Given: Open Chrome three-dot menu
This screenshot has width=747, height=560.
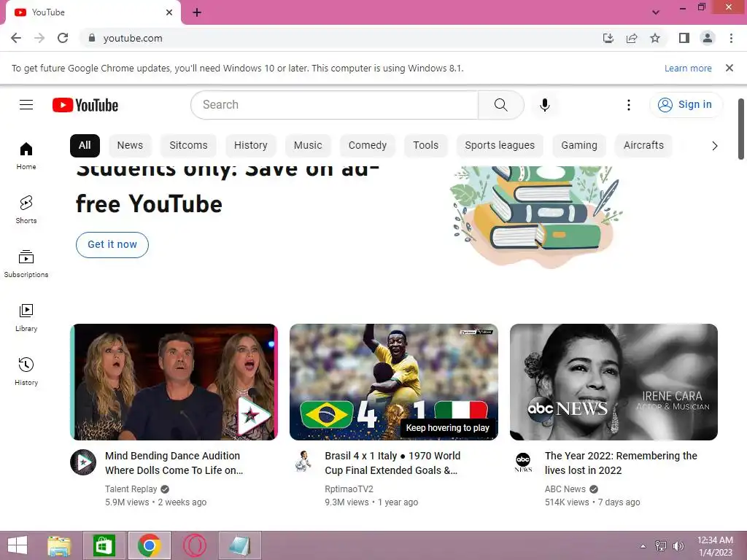Looking at the screenshot, I should click(x=731, y=38).
